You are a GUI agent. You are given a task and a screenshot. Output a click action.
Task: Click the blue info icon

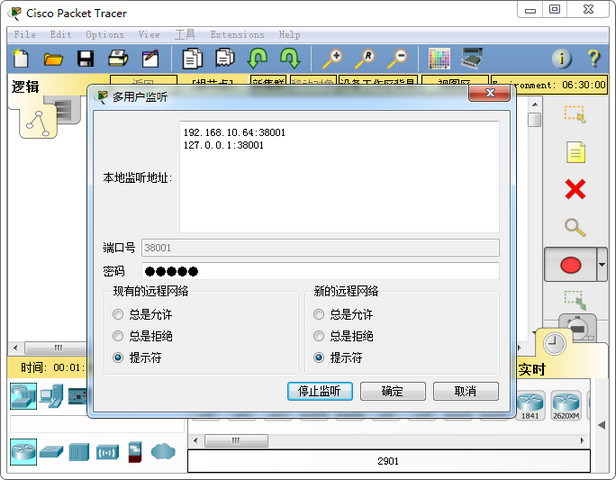[561, 59]
